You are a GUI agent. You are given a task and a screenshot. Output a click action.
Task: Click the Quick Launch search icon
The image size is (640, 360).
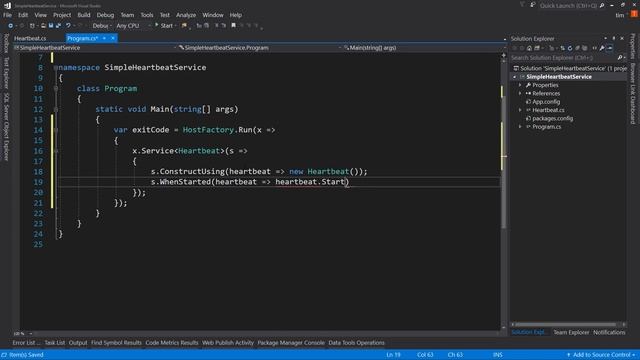point(602,5)
